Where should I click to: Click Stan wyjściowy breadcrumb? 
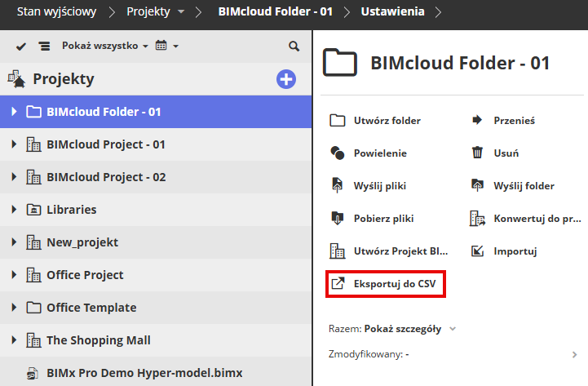pyautogui.click(x=56, y=11)
